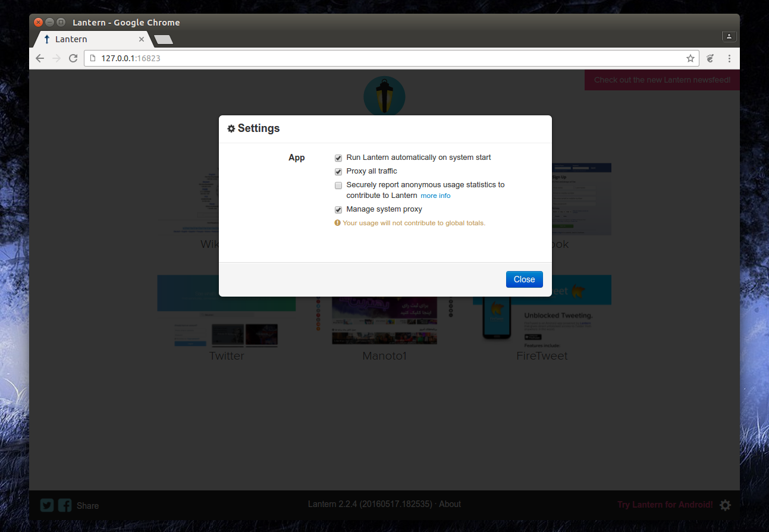Close the Settings dialog
This screenshot has height=532, width=769.
(524, 279)
